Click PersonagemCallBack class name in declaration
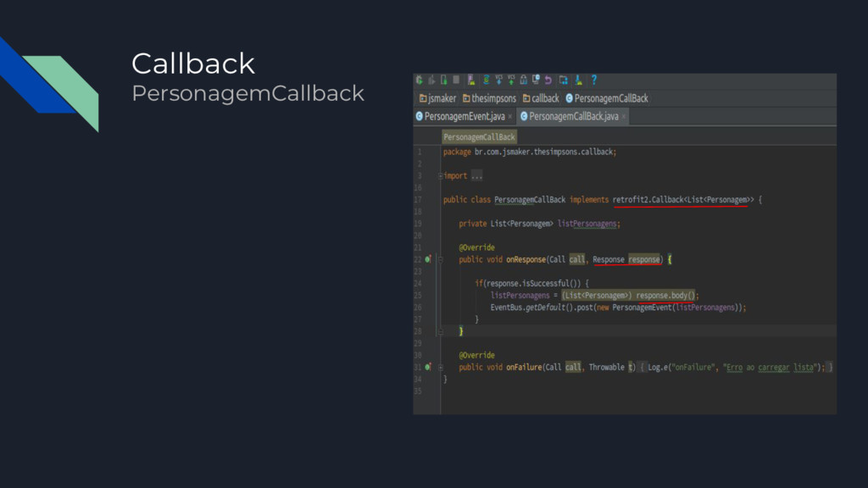 click(x=530, y=200)
